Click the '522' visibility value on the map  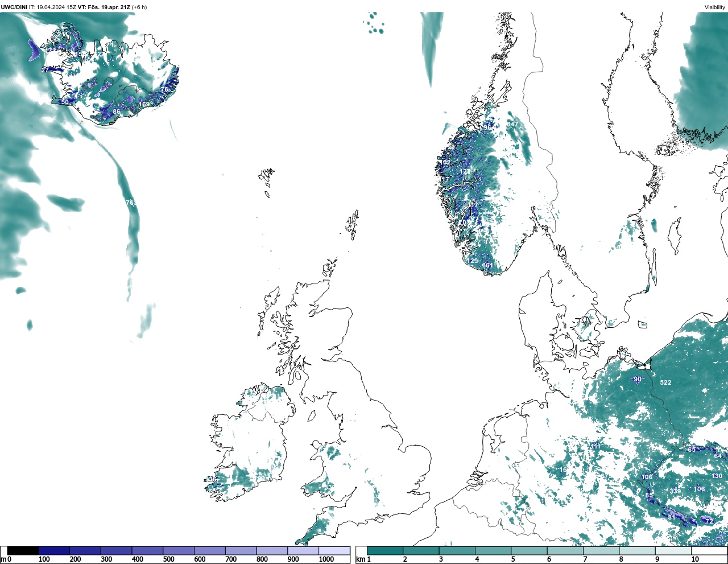click(665, 382)
